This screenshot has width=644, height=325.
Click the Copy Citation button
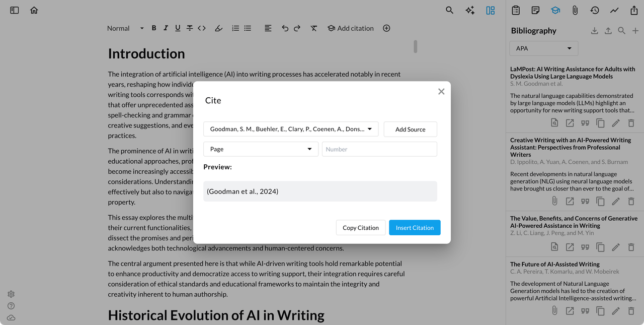[x=360, y=228]
